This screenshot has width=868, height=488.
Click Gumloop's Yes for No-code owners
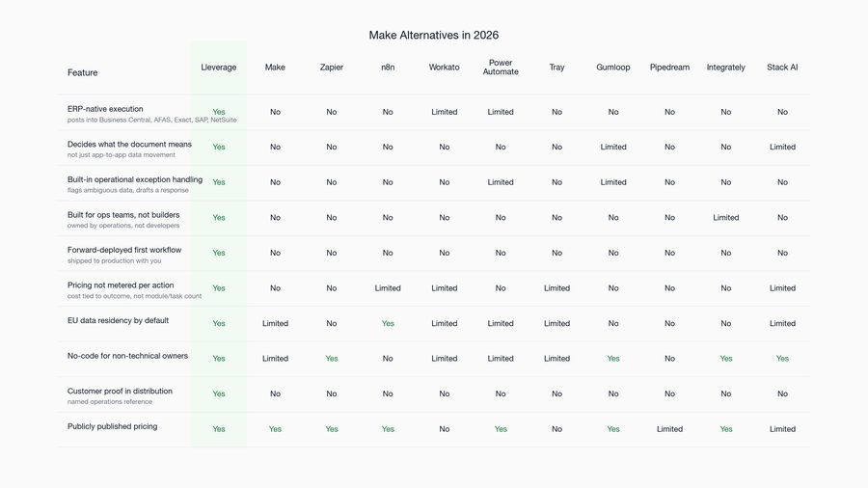click(612, 359)
